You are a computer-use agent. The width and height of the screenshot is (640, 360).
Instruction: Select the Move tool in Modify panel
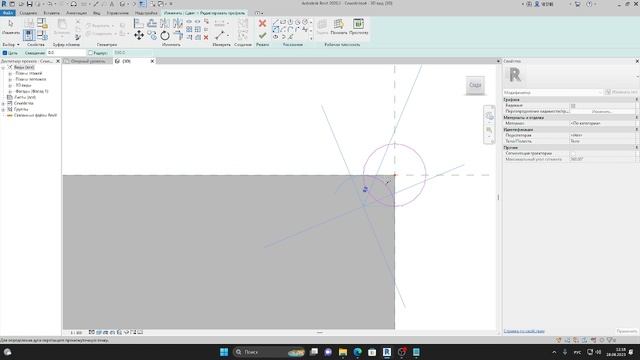pos(139,36)
